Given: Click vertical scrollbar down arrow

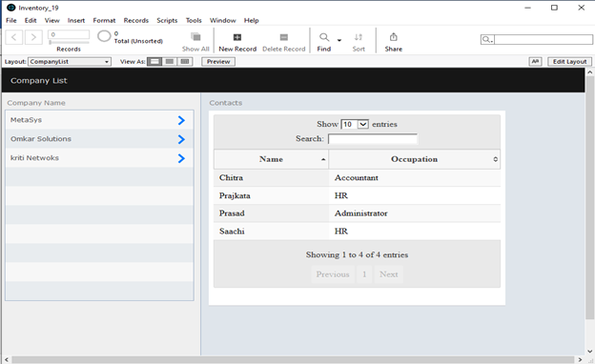Looking at the screenshot, I should pyautogui.click(x=589, y=351).
